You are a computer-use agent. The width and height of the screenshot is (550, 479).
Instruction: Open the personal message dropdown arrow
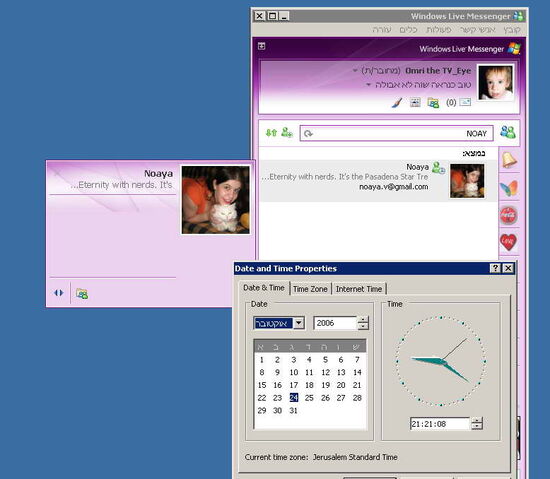click(368, 85)
